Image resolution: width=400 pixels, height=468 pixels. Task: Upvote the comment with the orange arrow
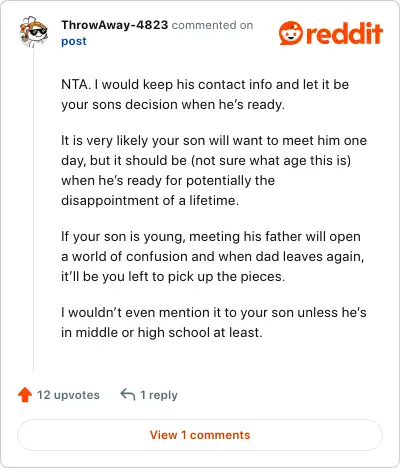point(25,395)
